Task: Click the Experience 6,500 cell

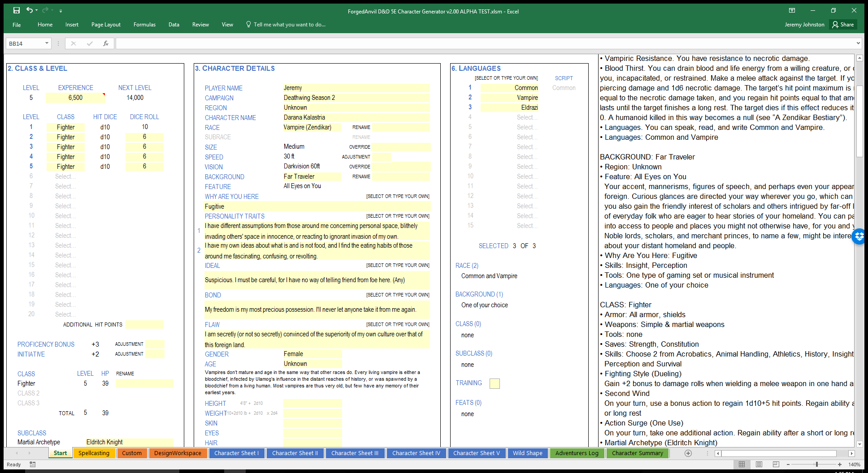Action: tap(75, 98)
